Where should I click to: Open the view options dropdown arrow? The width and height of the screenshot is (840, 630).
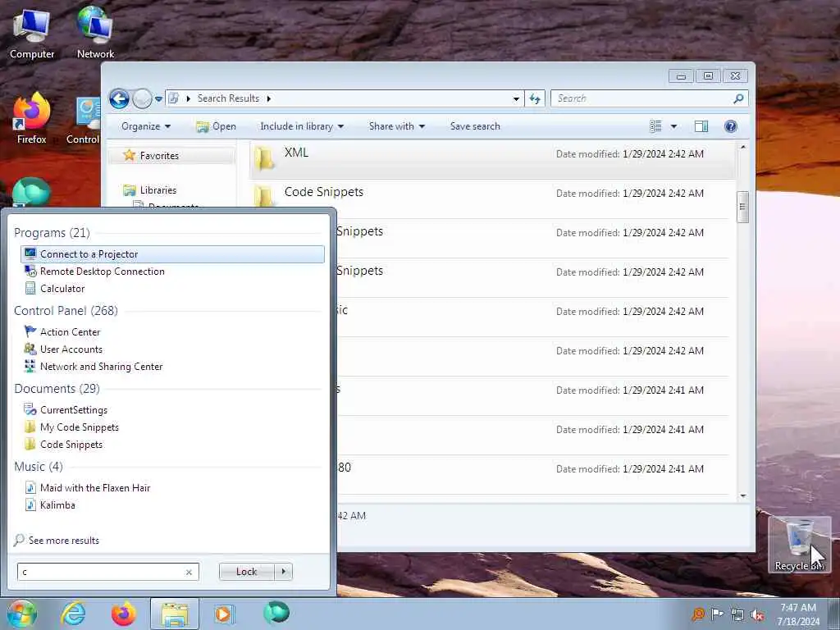(x=674, y=126)
